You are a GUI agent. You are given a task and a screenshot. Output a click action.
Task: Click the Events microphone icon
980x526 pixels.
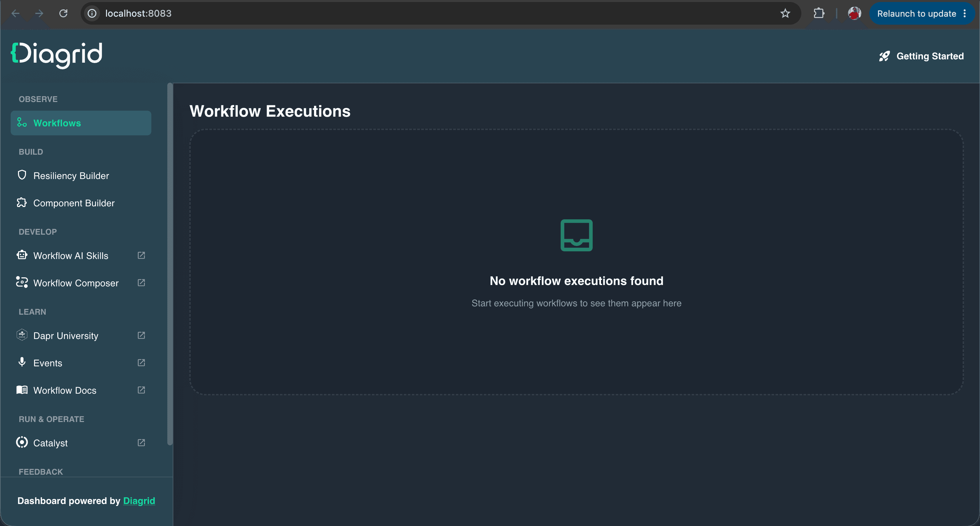point(22,362)
